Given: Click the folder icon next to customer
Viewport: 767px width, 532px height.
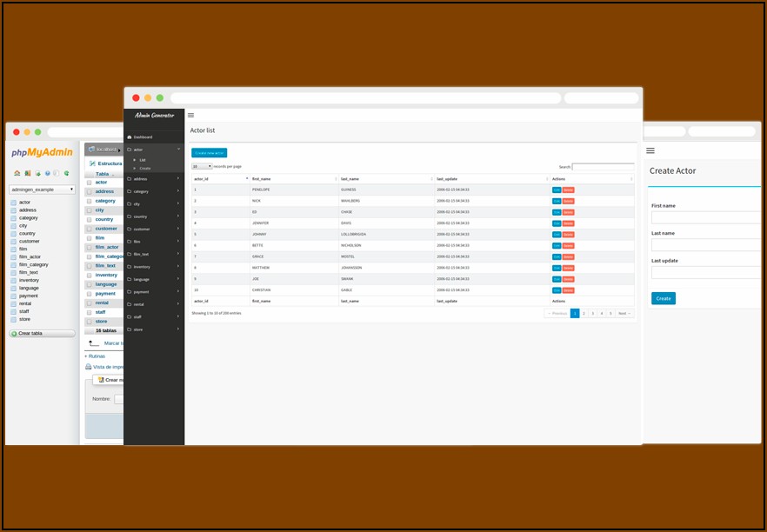Looking at the screenshot, I should pyautogui.click(x=129, y=229).
